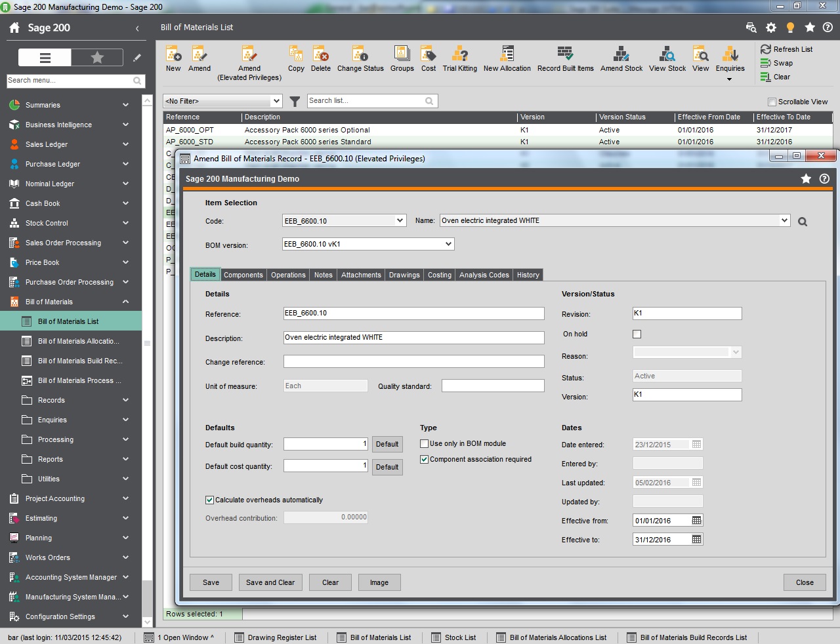Select the AP_6000_OPT row
Image resolution: width=840 pixels, height=644 pixels.
[x=497, y=130]
